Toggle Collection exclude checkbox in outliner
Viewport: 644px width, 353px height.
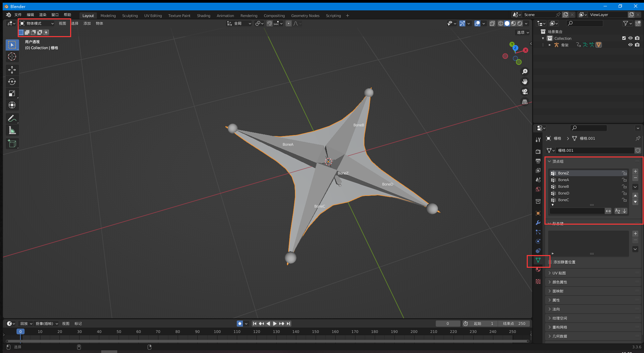(x=624, y=38)
